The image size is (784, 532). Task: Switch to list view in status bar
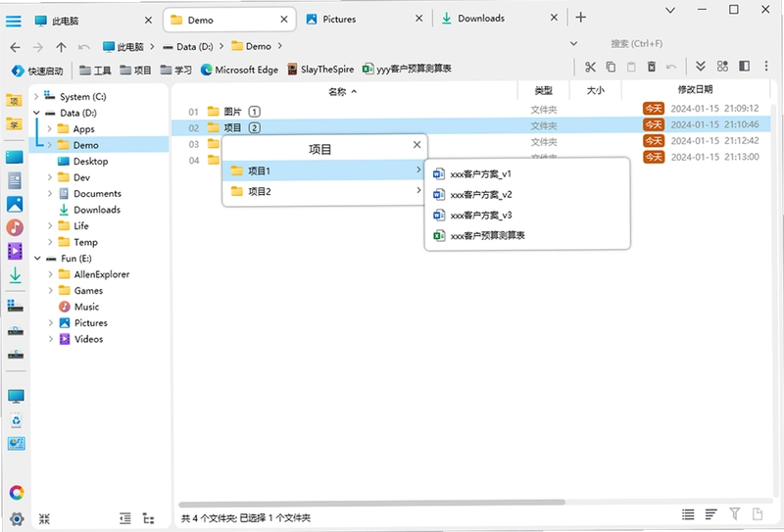tap(688, 514)
